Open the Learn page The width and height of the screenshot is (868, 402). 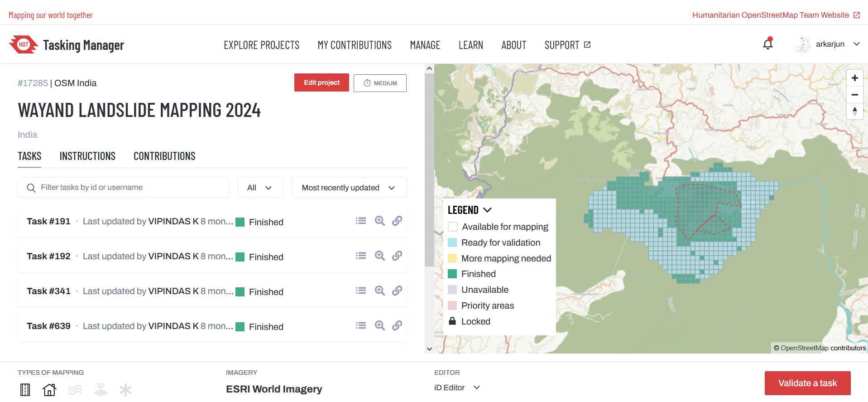[470, 45]
